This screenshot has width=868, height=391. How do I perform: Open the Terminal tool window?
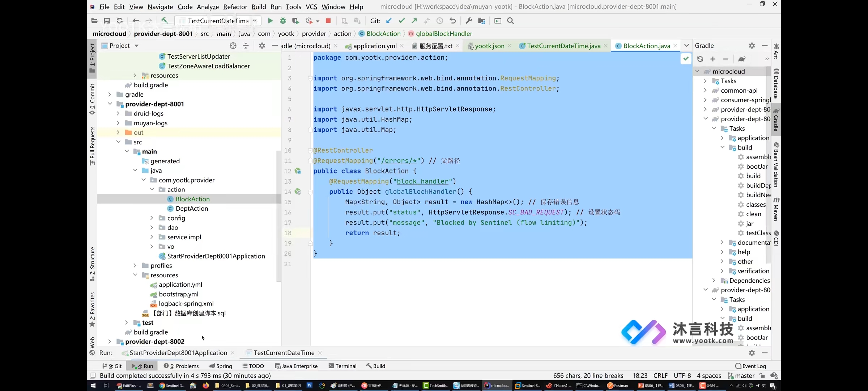point(342,366)
